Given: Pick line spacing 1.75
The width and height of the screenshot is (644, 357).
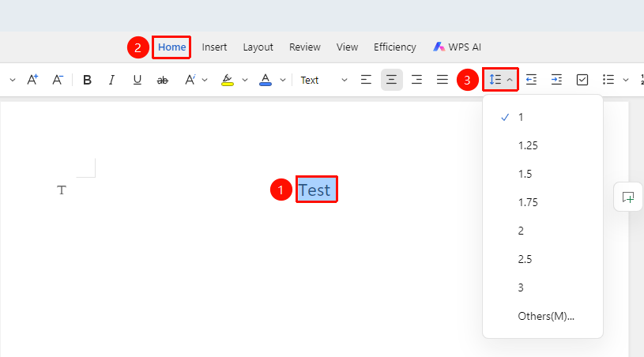Looking at the screenshot, I should tap(543, 202).
